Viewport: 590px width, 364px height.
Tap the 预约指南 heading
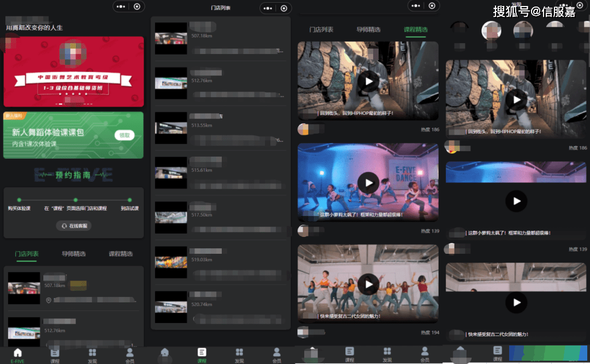(73, 175)
